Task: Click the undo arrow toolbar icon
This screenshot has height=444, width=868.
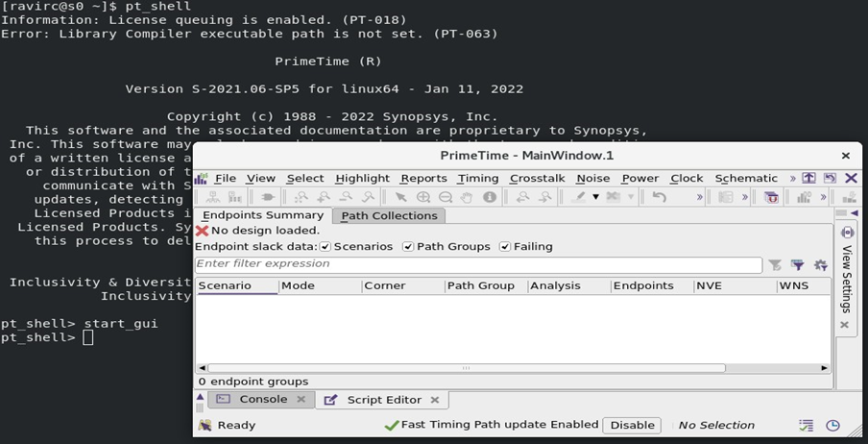Action: pyautogui.click(x=659, y=197)
